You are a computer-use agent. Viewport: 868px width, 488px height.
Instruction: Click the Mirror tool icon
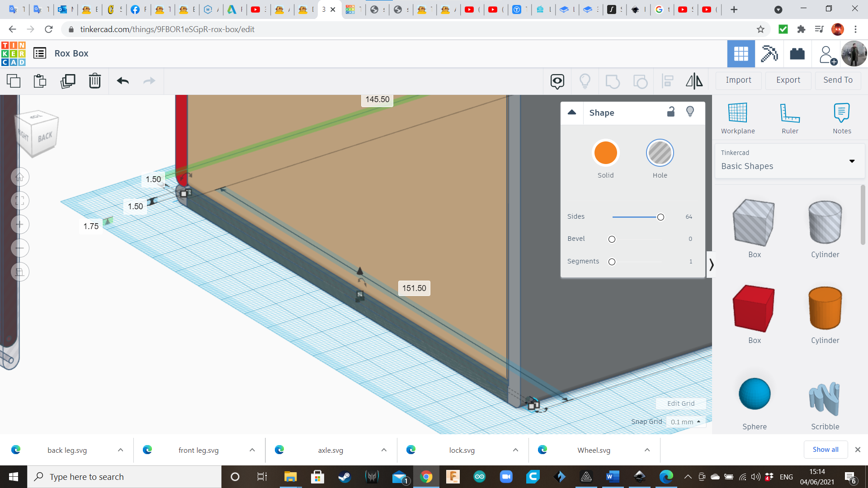694,81
